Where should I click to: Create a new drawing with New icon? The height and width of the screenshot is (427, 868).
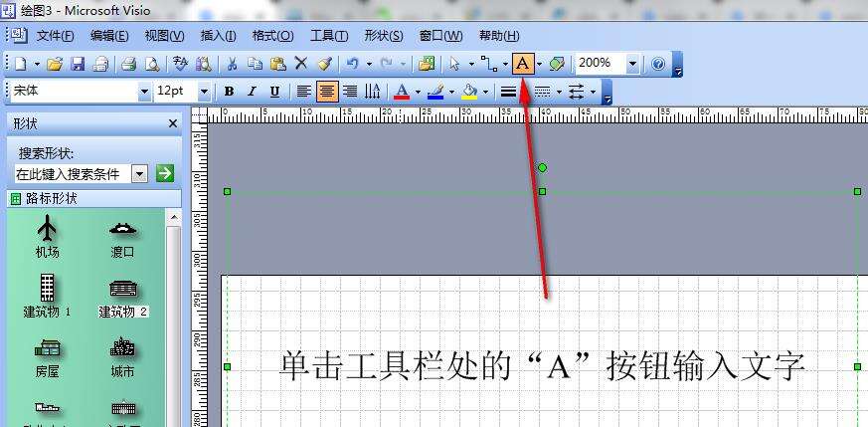click(x=21, y=64)
